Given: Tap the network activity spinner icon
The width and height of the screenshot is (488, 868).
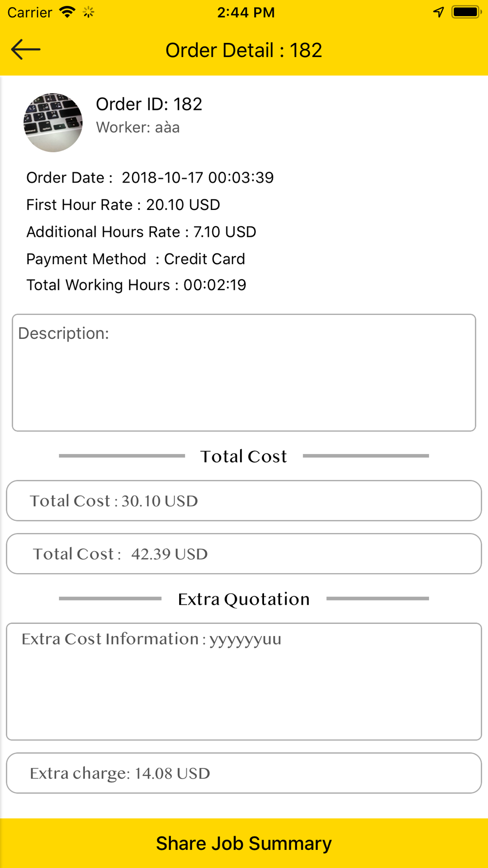Looking at the screenshot, I should pyautogui.click(x=88, y=12).
